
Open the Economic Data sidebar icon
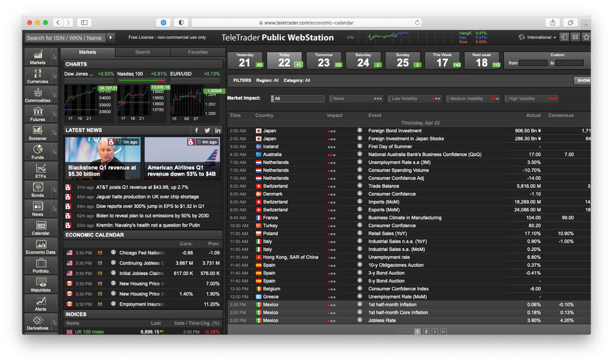click(x=41, y=246)
